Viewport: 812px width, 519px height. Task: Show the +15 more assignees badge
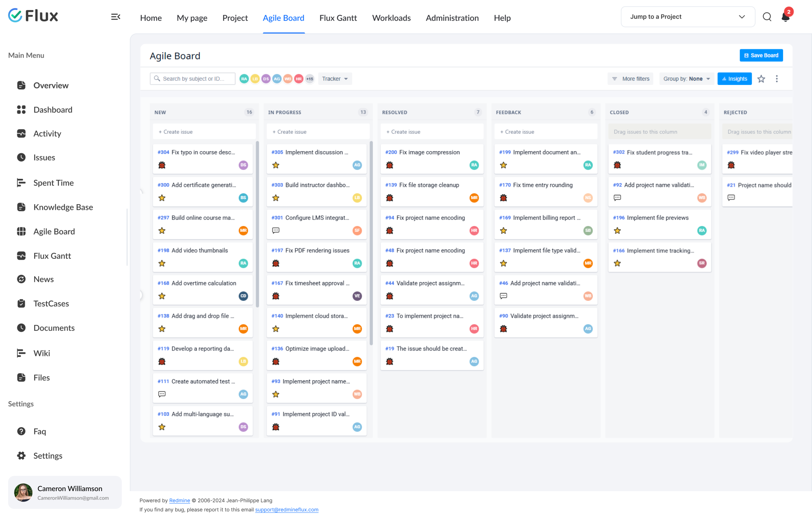(x=310, y=79)
